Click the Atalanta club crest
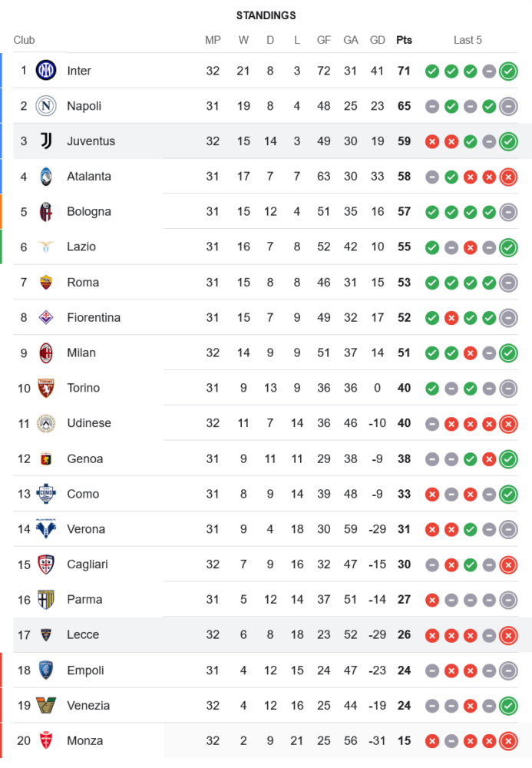The image size is (532, 768). tap(46, 177)
